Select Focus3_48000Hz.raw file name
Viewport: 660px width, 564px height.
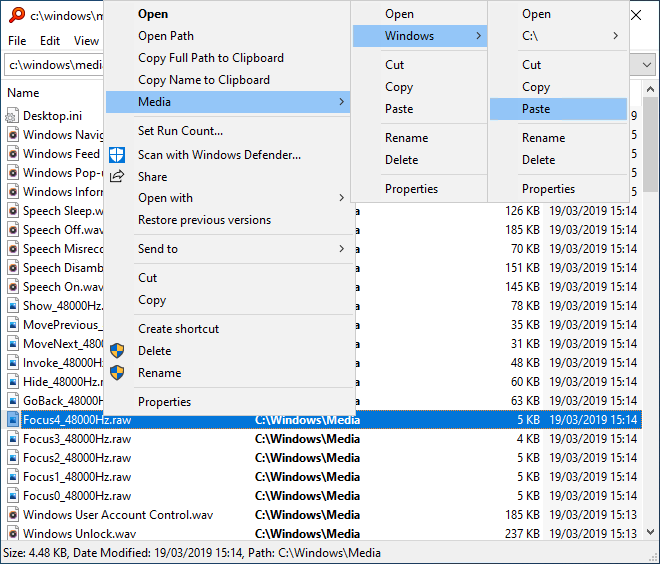point(77,439)
